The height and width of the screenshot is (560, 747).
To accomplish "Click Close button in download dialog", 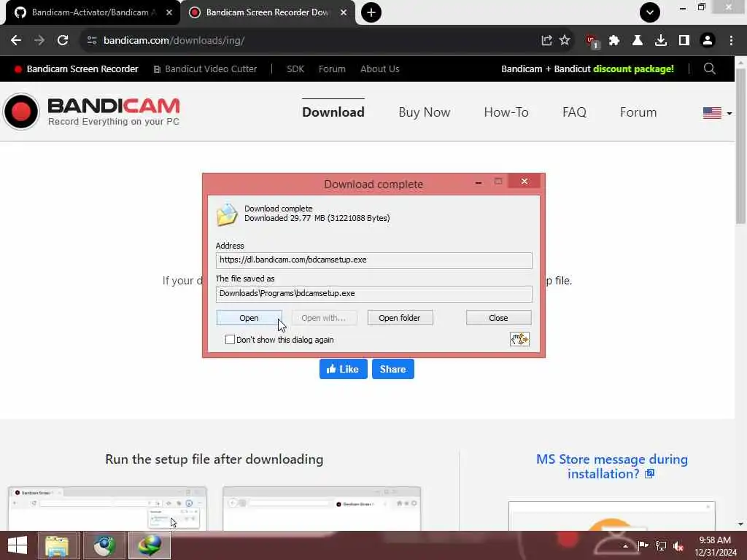I will click(x=498, y=318).
